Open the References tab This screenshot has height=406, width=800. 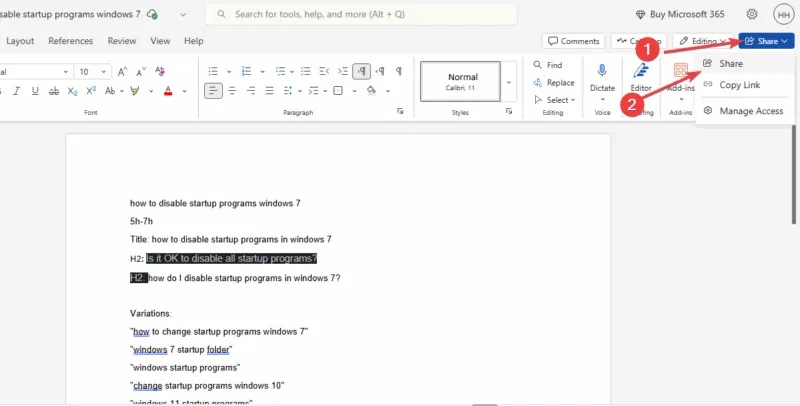click(x=70, y=41)
